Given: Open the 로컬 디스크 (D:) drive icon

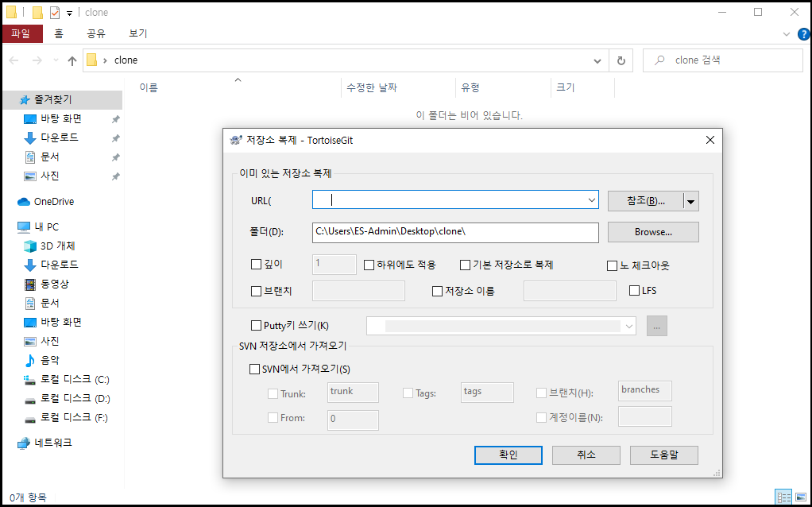Looking at the screenshot, I should coord(30,399).
